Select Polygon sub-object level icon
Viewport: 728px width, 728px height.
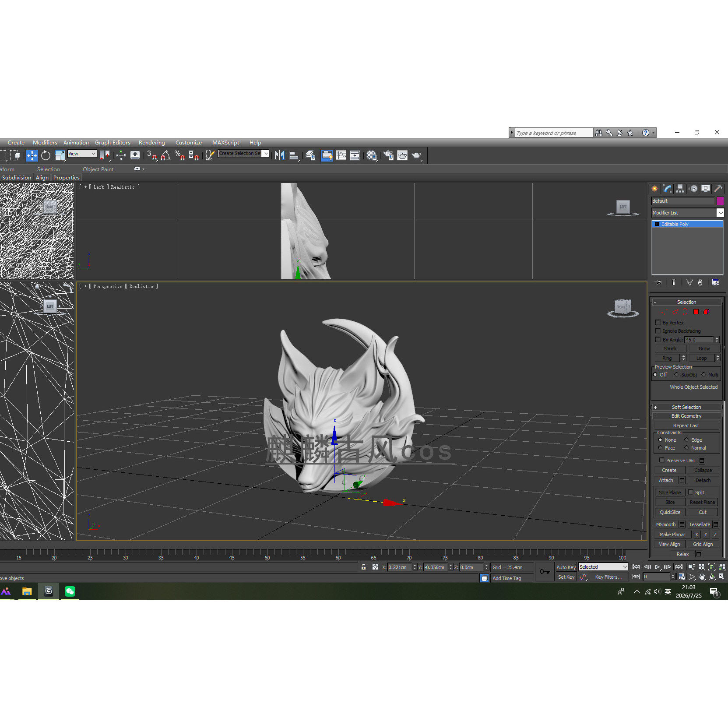(x=696, y=312)
